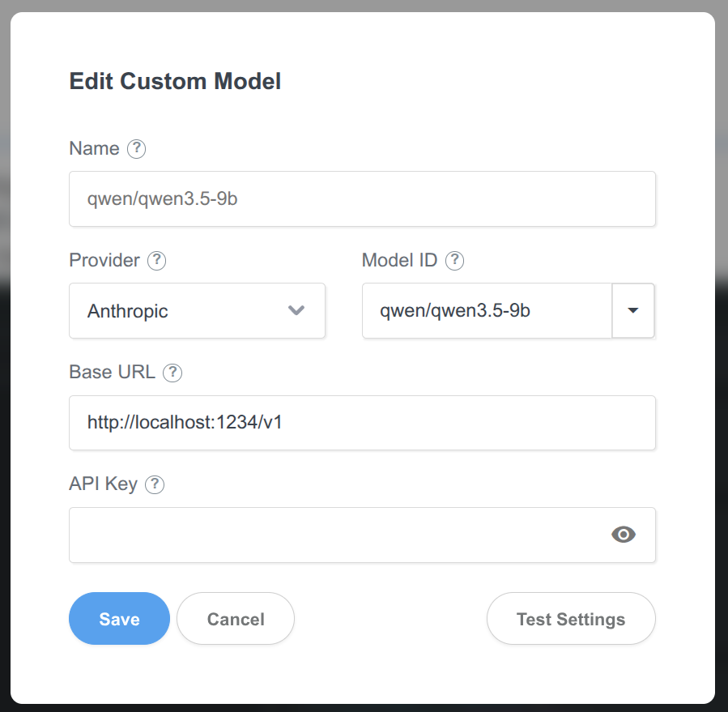Show the API key with eye icon
This screenshot has height=712, width=728.
point(623,535)
